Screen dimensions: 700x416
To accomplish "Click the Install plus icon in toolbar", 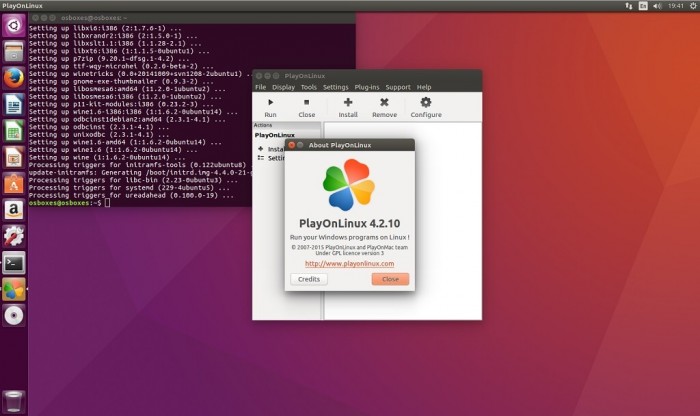I will [348, 103].
